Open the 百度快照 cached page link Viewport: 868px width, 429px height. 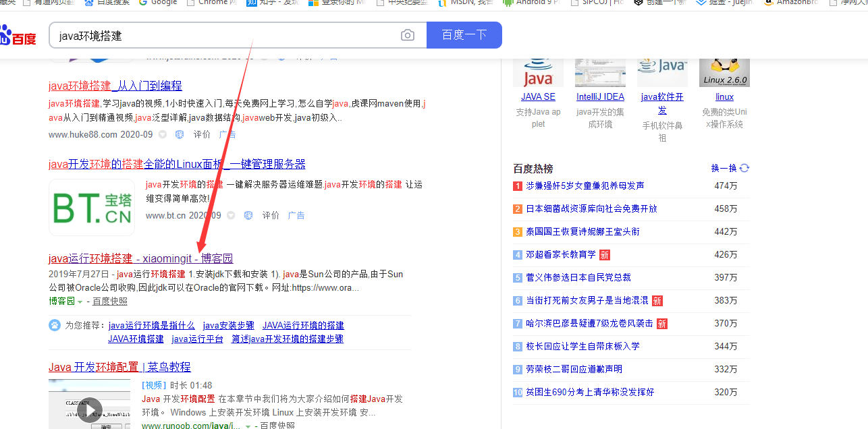109,302
